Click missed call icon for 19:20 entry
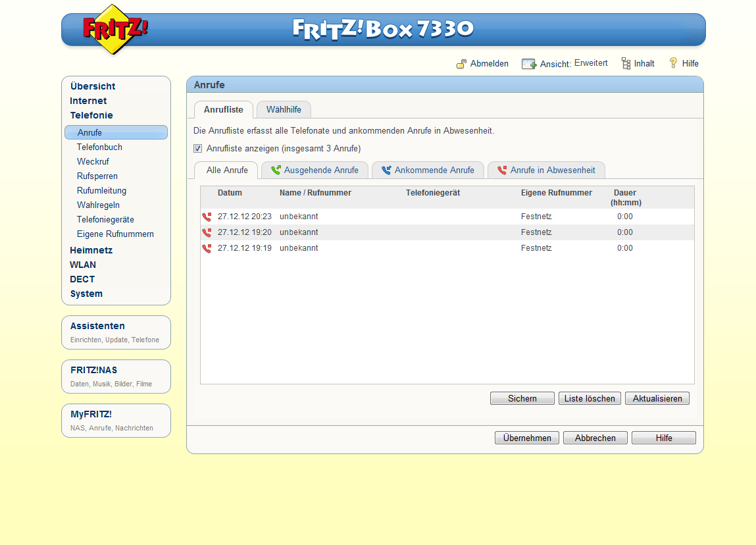Screen dimensions: 756x545 [x=207, y=232]
